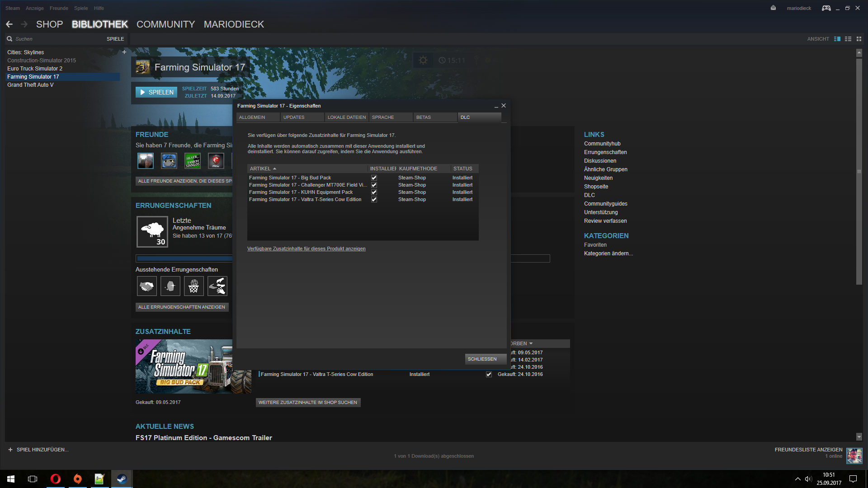Open the BETAS tab
Screen dimensions: 868x488
435,117
